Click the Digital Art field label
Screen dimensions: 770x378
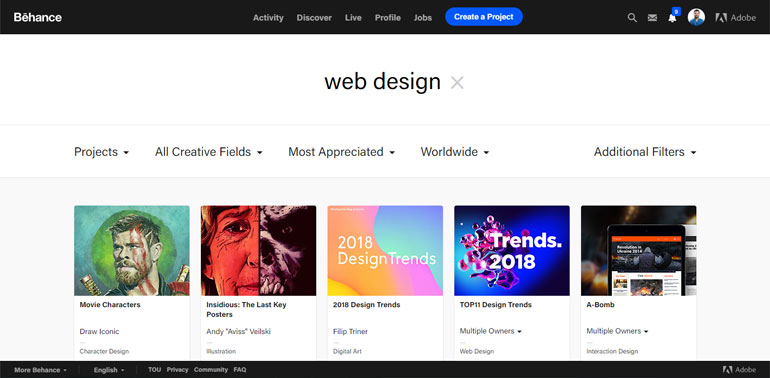(x=346, y=351)
